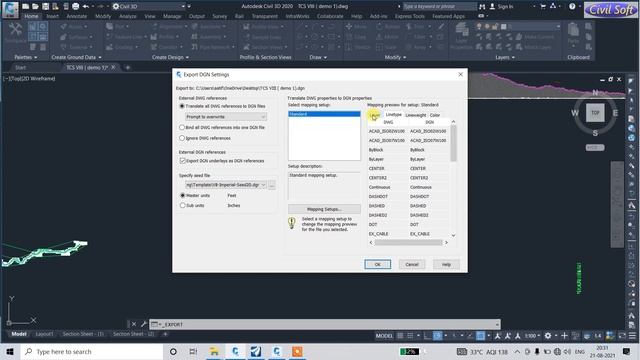
Task: Open File Explorer from taskbar
Action: point(214,351)
